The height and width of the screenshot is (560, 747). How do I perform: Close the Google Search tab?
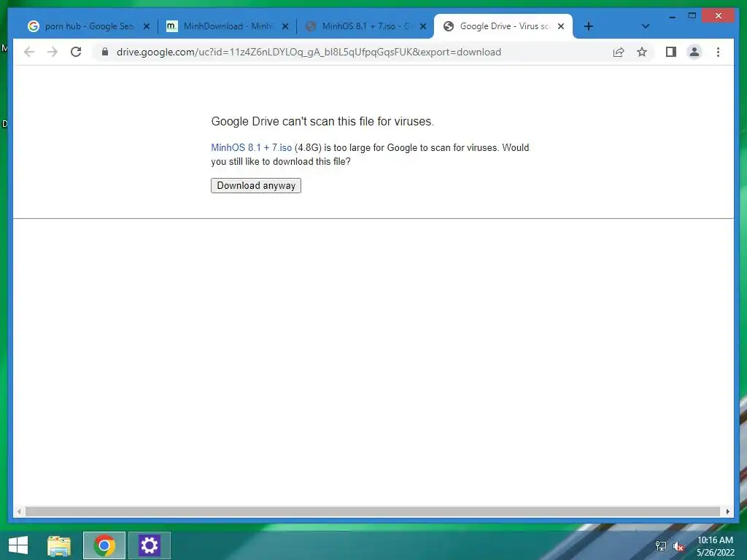[147, 26]
